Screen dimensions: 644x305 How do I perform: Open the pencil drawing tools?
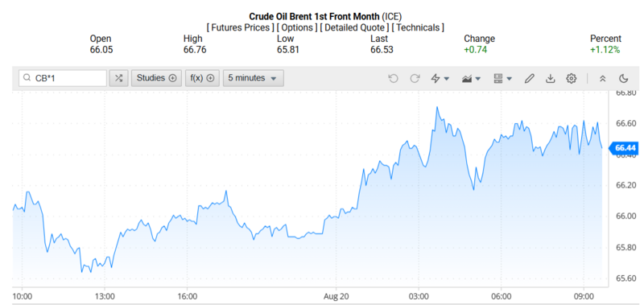(x=530, y=78)
